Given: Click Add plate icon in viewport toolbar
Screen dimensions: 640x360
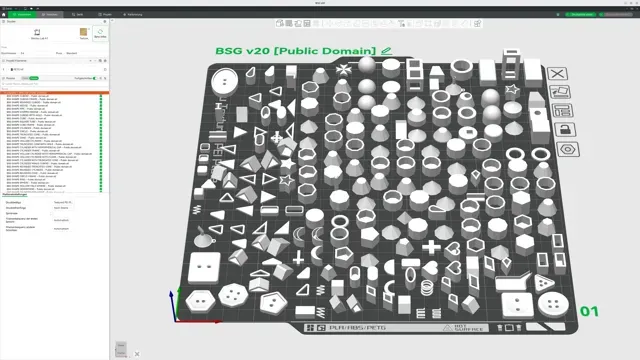Looking at the screenshot, I should pos(289,23).
